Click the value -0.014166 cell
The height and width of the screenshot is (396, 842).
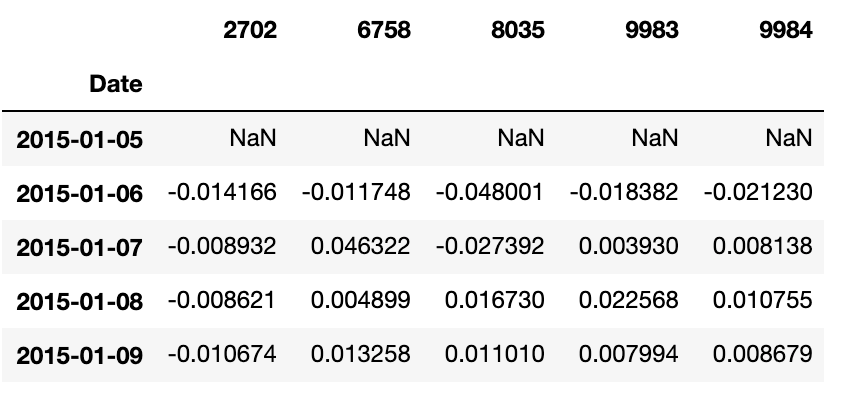pyautogui.click(x=222, y=192)
